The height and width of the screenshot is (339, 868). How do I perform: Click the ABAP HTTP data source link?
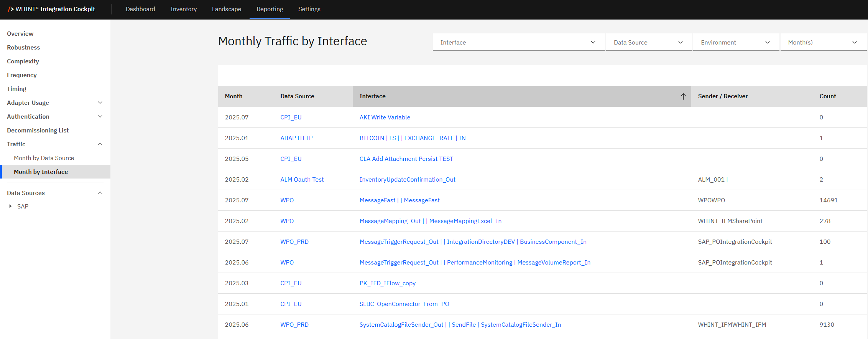point(296,138)
